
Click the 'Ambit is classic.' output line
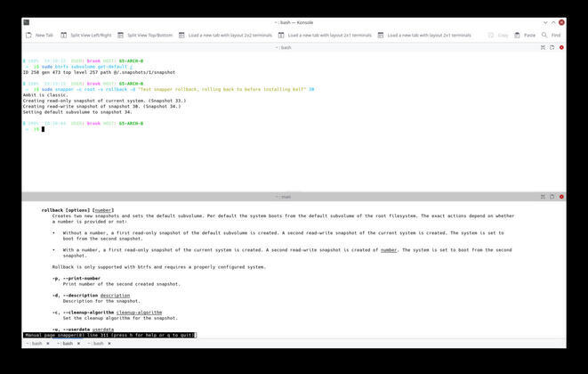(45, 95)
